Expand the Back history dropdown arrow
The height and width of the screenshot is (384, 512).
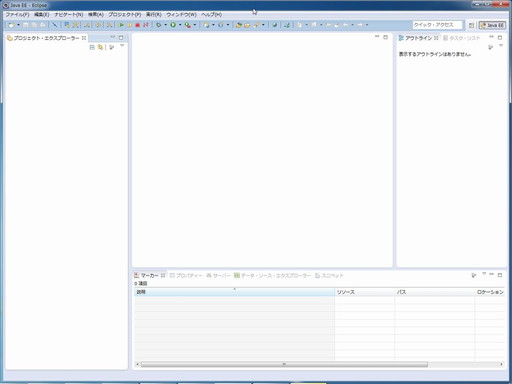(352, 25)
